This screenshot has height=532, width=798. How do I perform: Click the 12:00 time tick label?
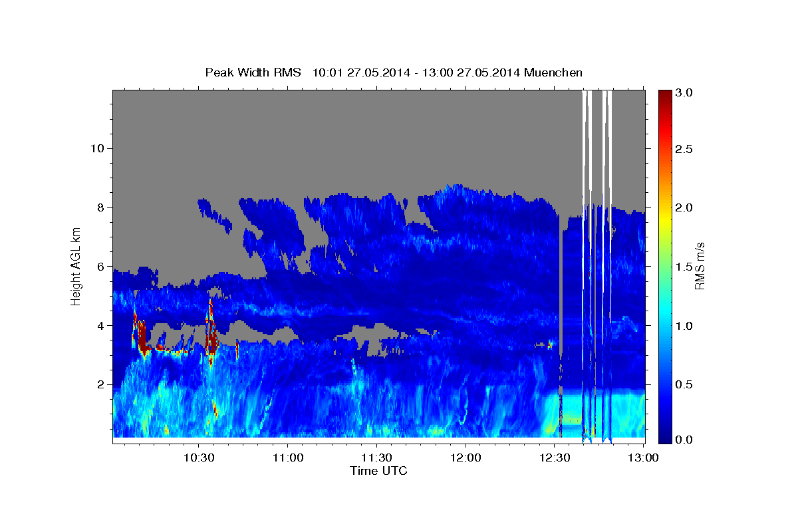click(465, 458)
